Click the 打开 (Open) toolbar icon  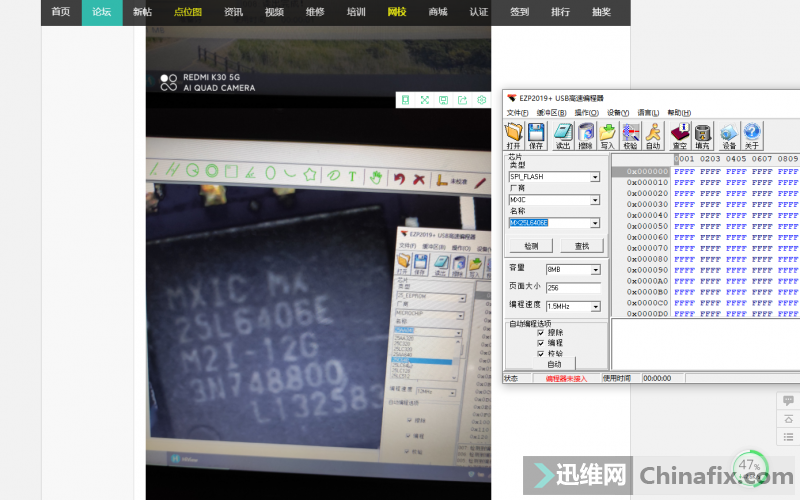tap(514, 134)
